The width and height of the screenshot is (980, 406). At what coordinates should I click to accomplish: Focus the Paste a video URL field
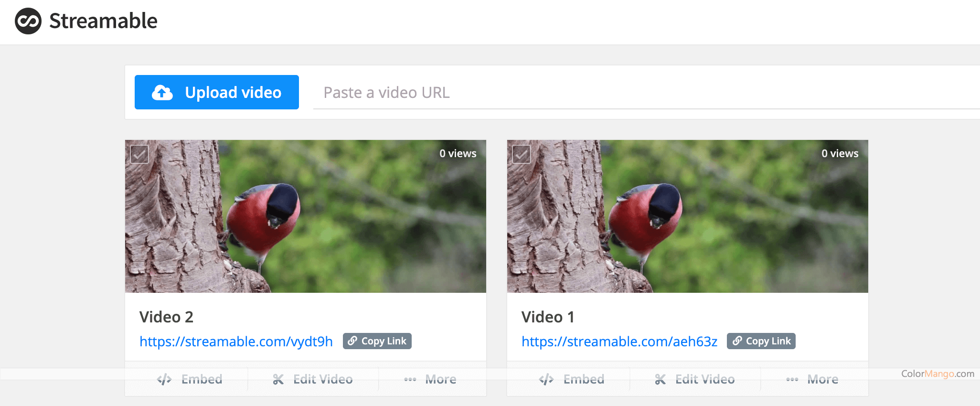point(647,93)
